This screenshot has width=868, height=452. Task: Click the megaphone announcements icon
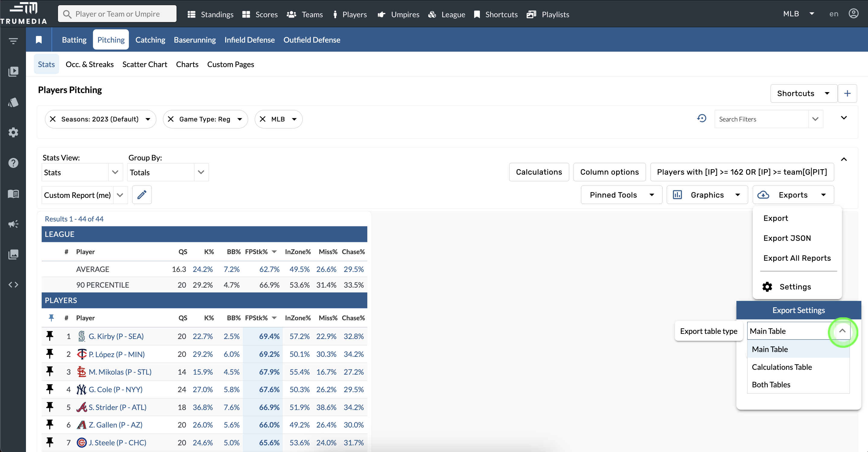(14, 224)
